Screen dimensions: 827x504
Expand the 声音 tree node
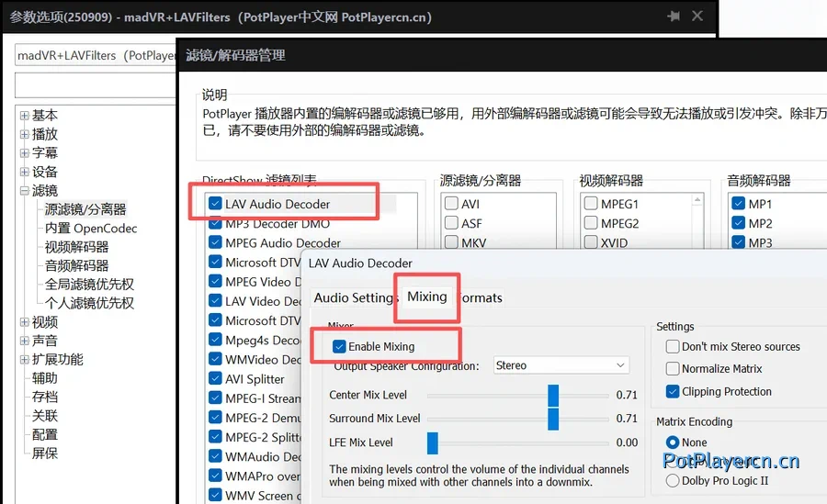point(24,341)
